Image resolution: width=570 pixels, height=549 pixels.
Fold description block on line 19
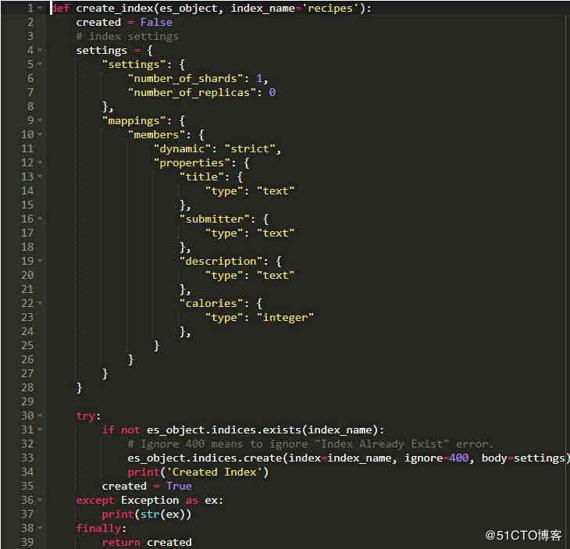click(x=40, y=261)
